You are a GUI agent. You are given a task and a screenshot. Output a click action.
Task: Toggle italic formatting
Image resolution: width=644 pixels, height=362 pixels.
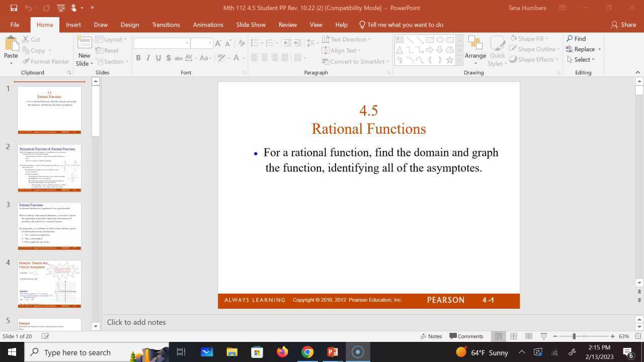148,58
